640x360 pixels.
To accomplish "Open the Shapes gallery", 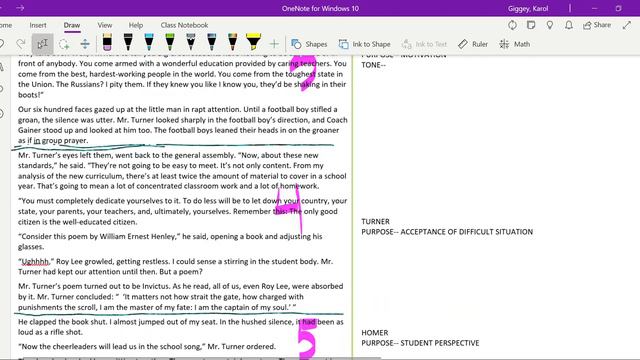I will pos(309,44).
